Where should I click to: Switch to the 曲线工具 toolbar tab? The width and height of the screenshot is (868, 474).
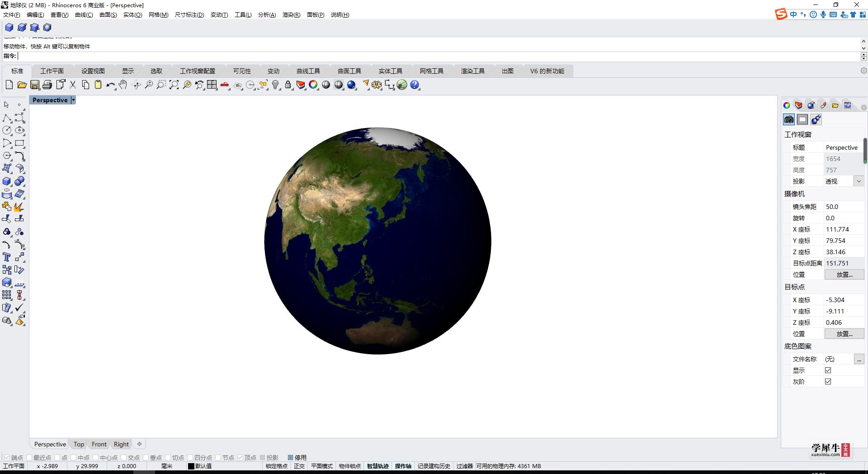pos(308,71)
